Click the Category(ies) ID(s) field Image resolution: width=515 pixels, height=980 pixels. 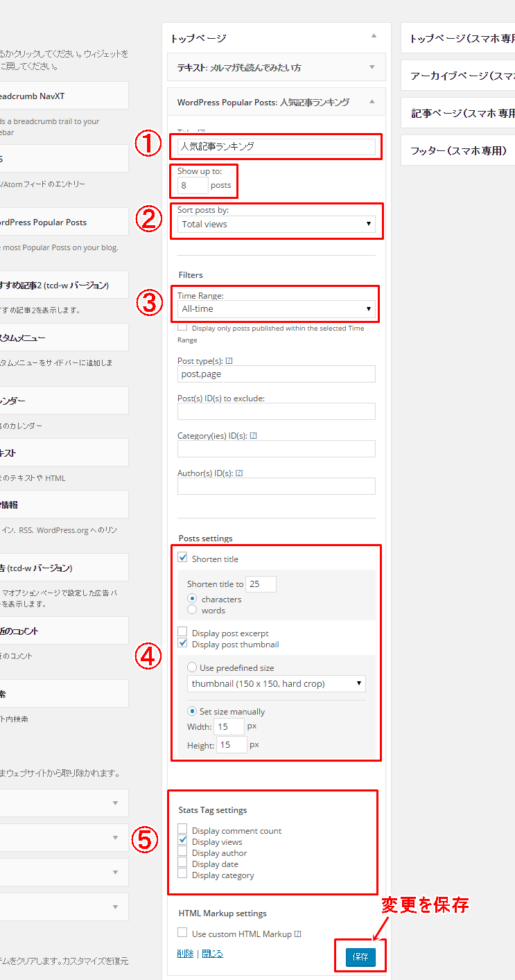(x=277, y=448)
